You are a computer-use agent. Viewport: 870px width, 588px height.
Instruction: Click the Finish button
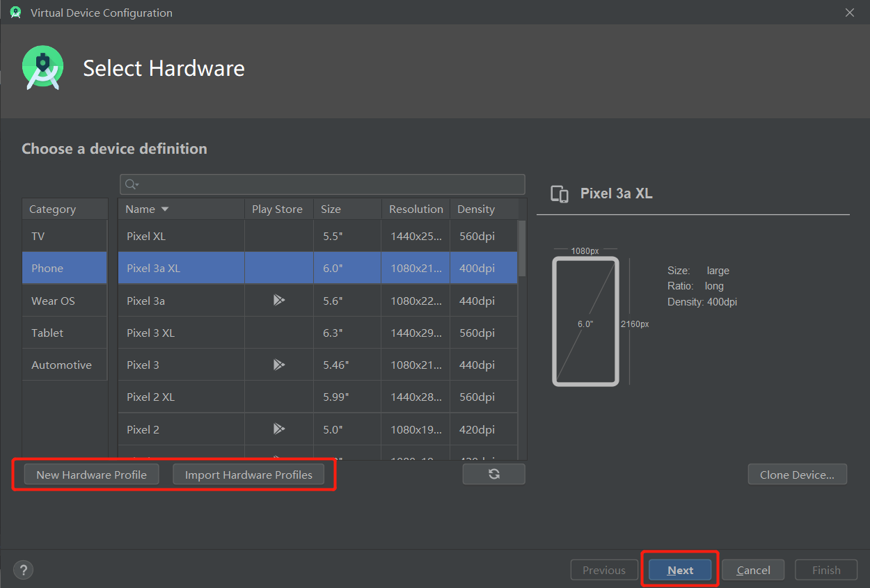click(826, 570)
